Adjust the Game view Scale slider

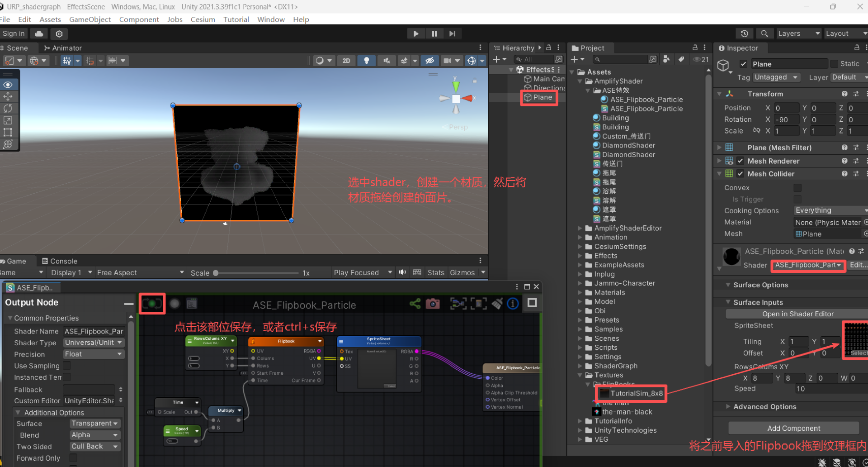click(x=256, y=273)
